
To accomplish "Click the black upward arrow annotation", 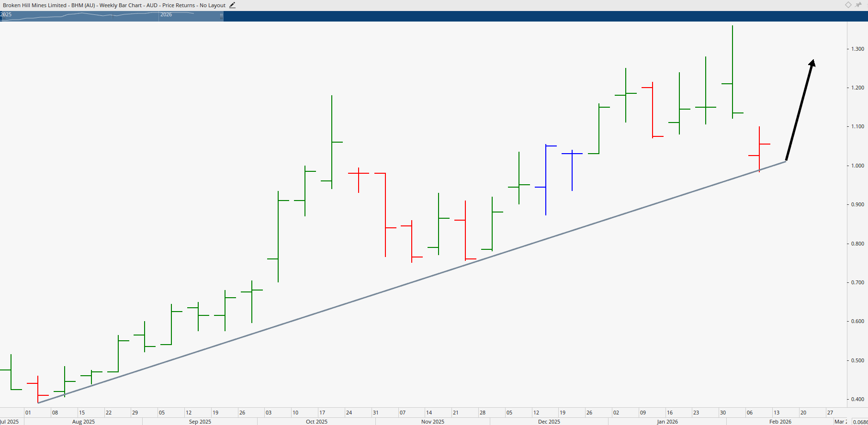I will (x=800, y=110).
